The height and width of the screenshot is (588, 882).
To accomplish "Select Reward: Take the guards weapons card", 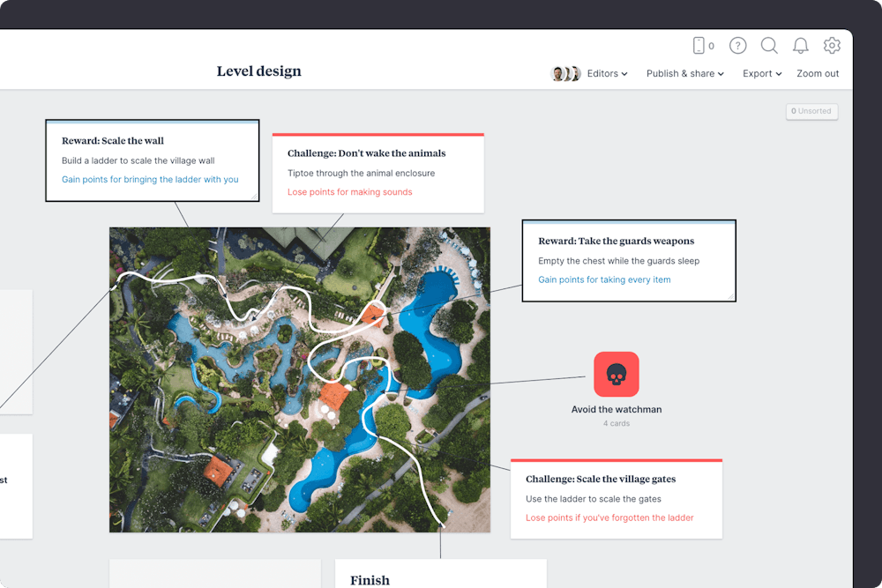I will click(628, 261).
